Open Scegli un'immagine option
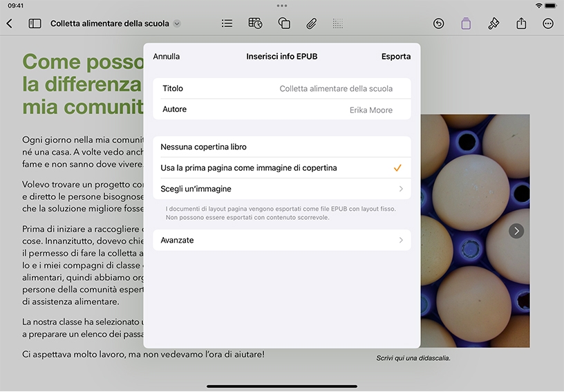Screen dimensions: 564x392 click(x=282, y=189)
